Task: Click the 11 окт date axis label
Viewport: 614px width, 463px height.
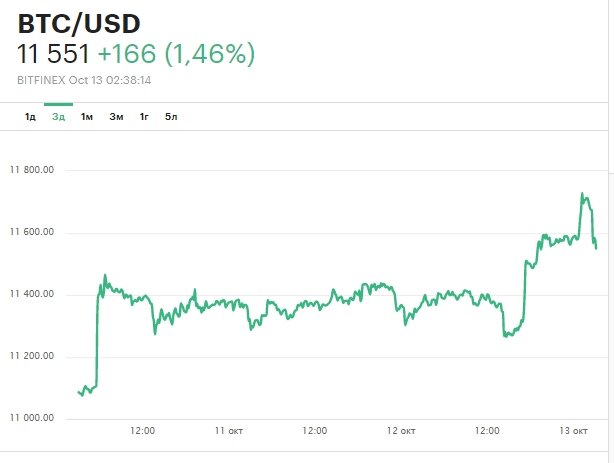Action: 229,431
